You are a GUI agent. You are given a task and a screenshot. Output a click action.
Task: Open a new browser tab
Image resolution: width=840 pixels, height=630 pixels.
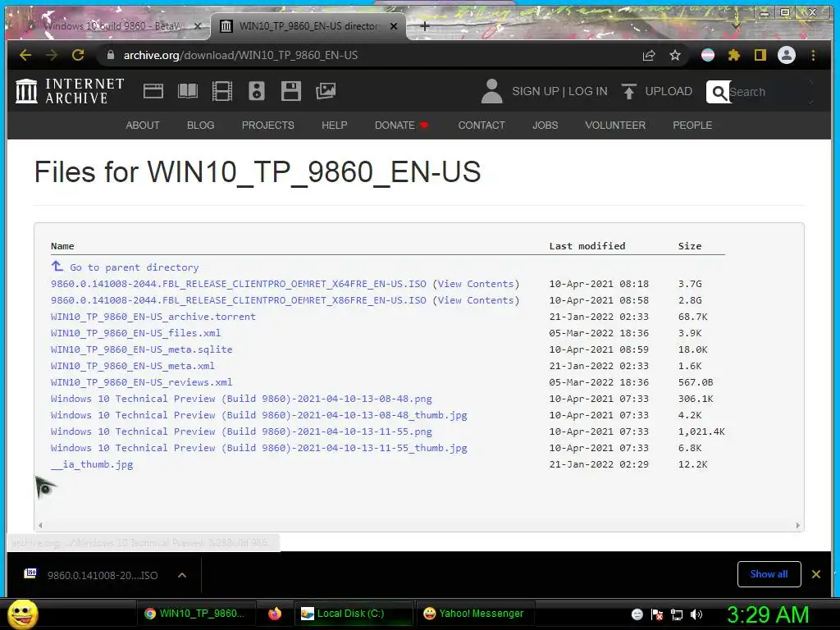click(424, 25)
